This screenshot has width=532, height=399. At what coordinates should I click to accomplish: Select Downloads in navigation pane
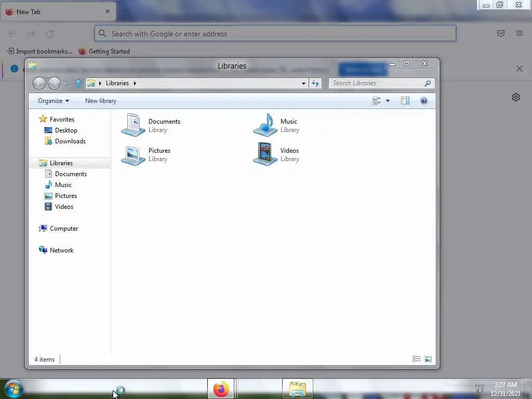click(70, 141)
